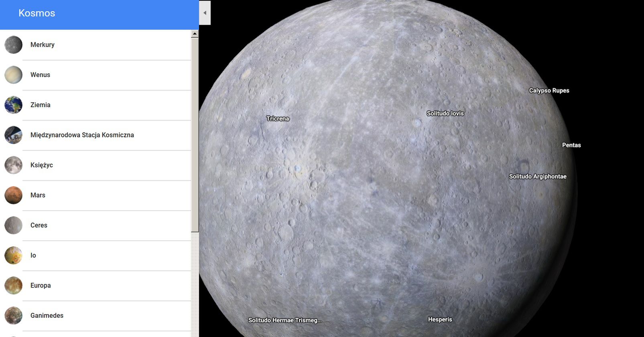Collapse the side panel with arrow
Image resolution: width=644 pixels, height=337 pixels.
(205, 13)
